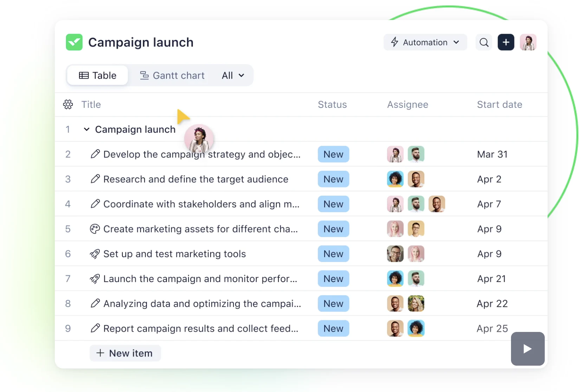This screenshot has height=392, width=582.
Task: Collapse the Campaign launch group chevron
Action: point(86,129)
